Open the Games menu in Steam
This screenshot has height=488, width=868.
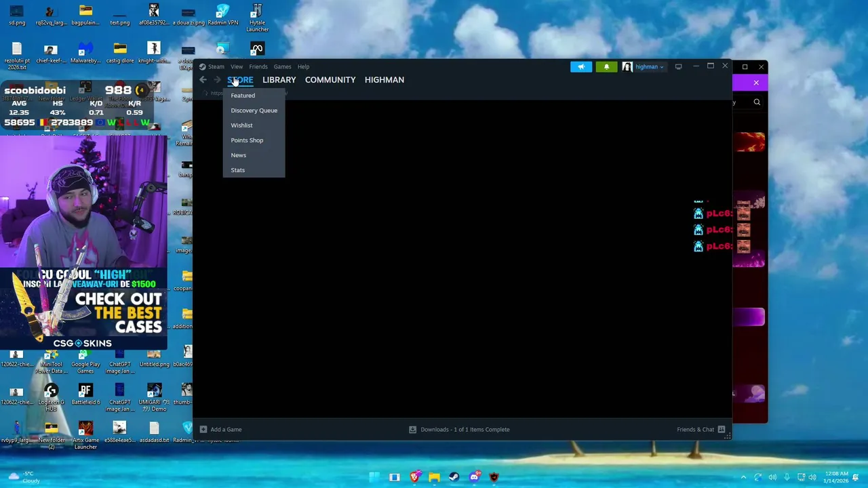click(x=282, y=66)
